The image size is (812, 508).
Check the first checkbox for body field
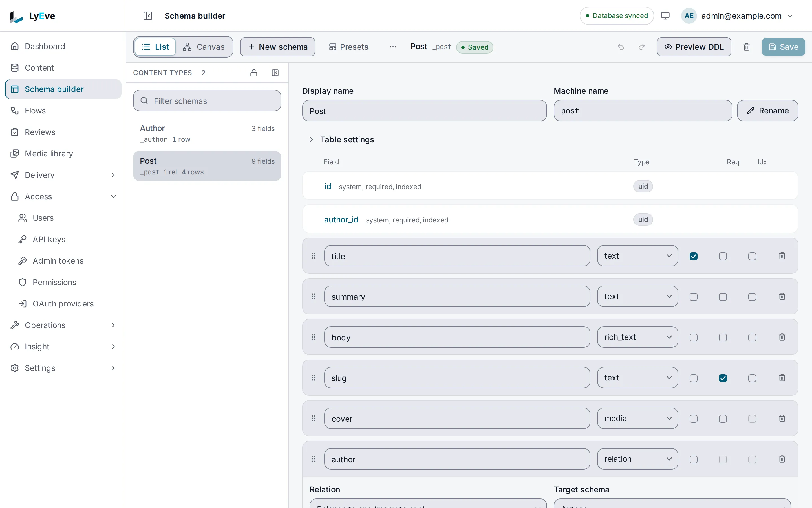point(694,338)
